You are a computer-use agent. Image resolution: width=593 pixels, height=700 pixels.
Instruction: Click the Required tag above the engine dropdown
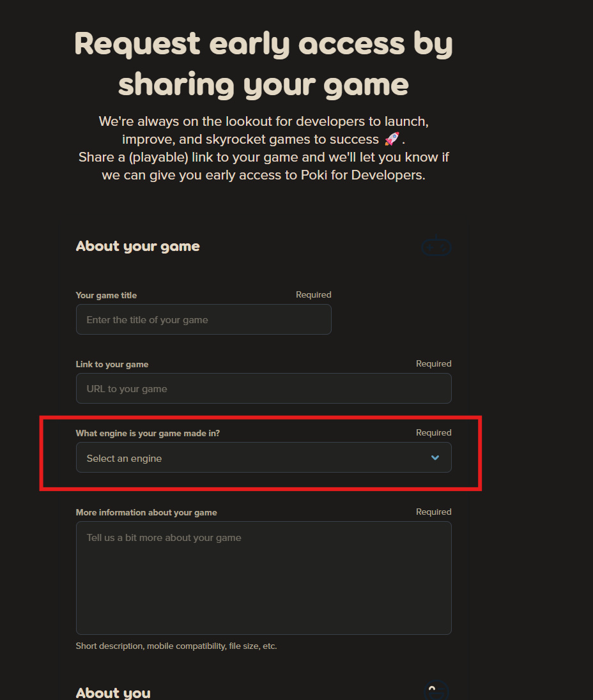point(433,432)
